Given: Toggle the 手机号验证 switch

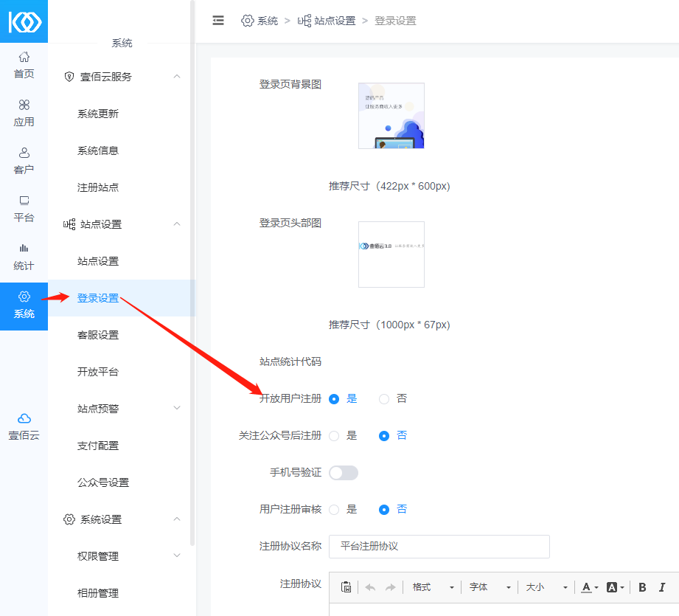Looking at the screenshot, I should point(344,473).
